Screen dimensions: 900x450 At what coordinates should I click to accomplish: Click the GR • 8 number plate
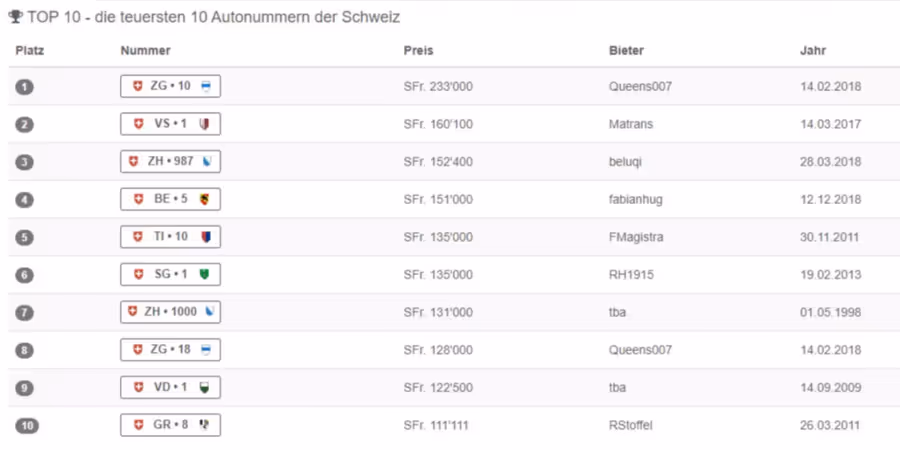point(170,425)
